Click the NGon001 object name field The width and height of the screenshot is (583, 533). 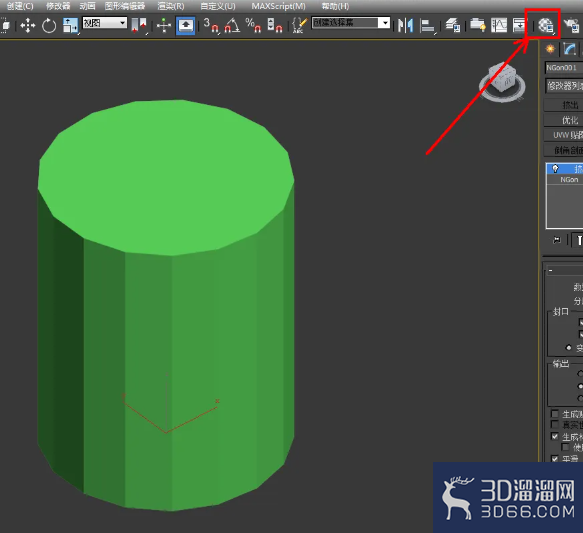[564, 68]
